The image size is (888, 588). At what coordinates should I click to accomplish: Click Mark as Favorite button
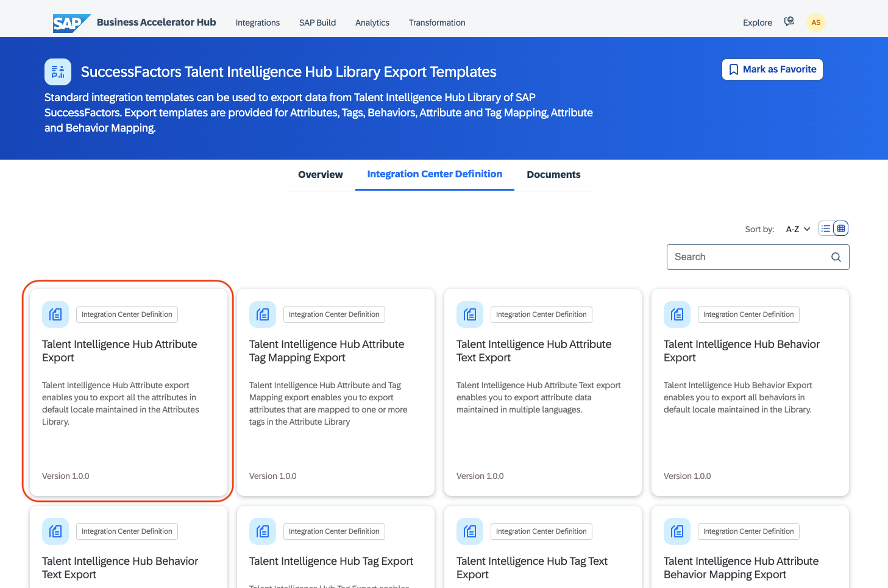772,69
